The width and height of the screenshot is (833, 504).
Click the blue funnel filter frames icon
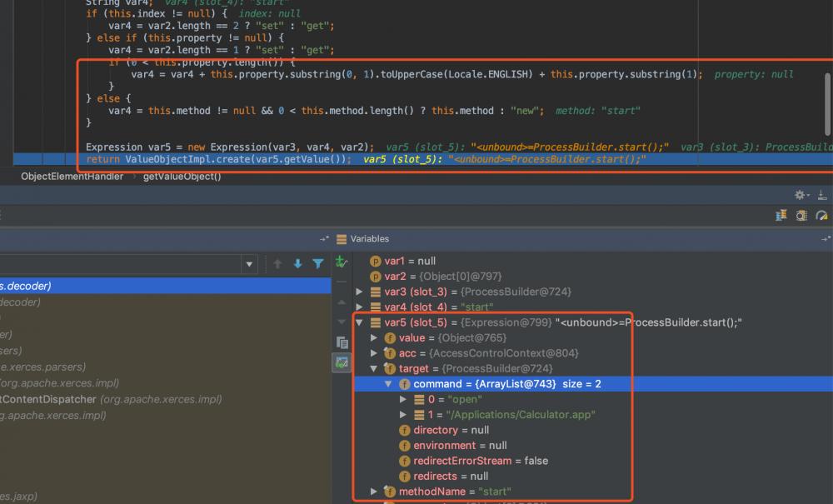317,264
